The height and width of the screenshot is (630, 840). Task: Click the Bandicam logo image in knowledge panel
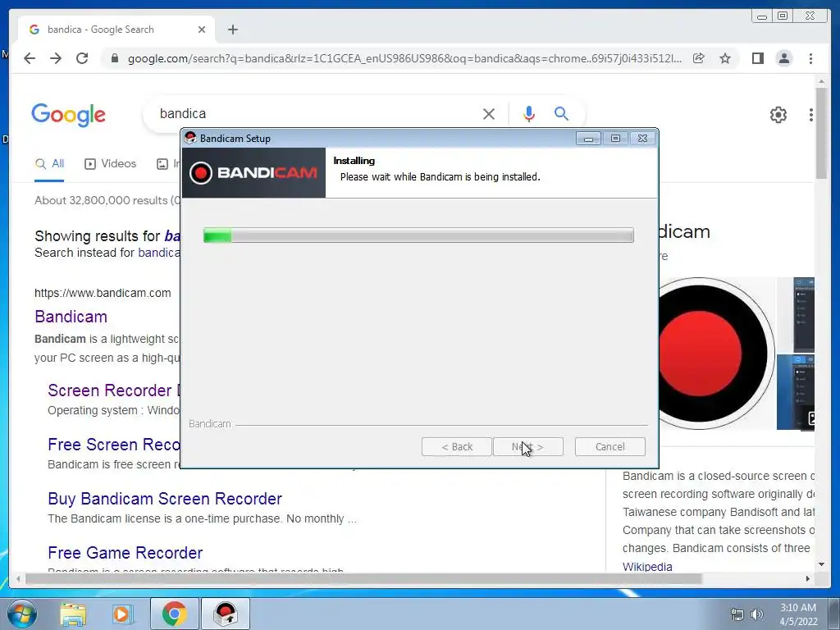(717, 354)
